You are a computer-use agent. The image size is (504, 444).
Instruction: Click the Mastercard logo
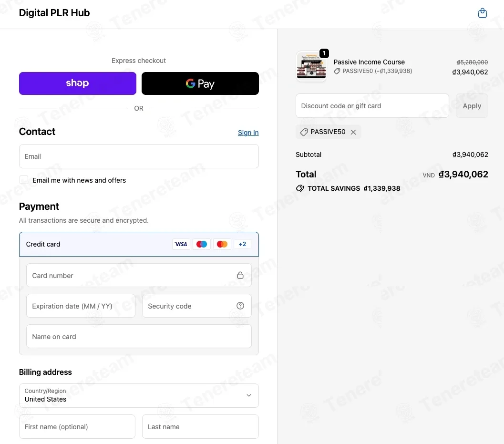tap(222, 244)
